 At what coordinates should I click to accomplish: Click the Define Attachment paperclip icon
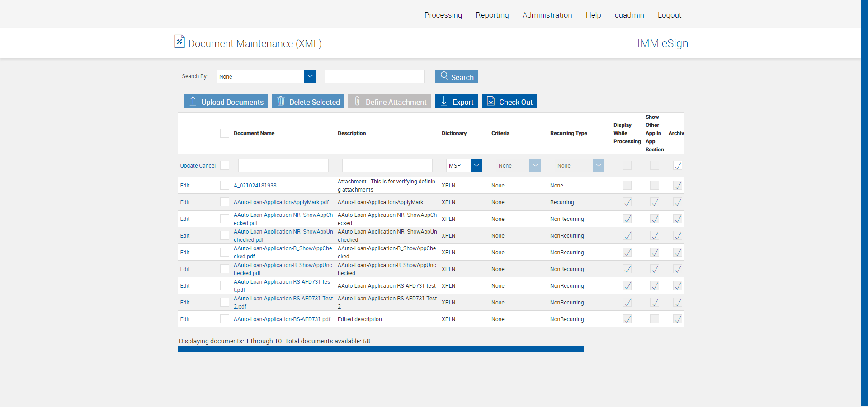357,101
